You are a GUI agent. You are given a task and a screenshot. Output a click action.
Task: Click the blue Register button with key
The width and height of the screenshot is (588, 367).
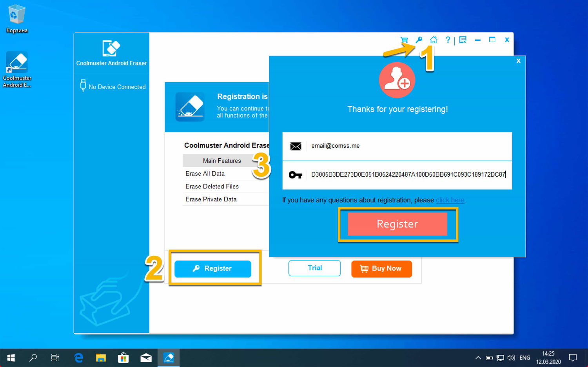[213, 269]
